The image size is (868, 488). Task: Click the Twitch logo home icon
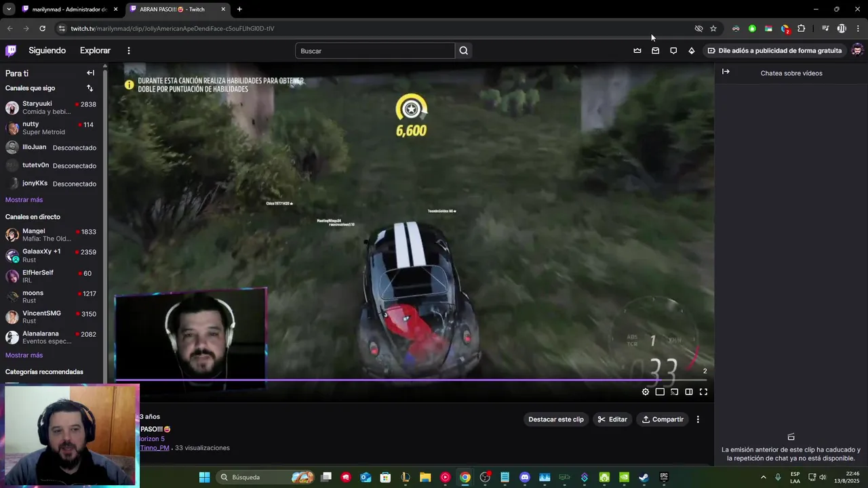(x=11, y=50)
